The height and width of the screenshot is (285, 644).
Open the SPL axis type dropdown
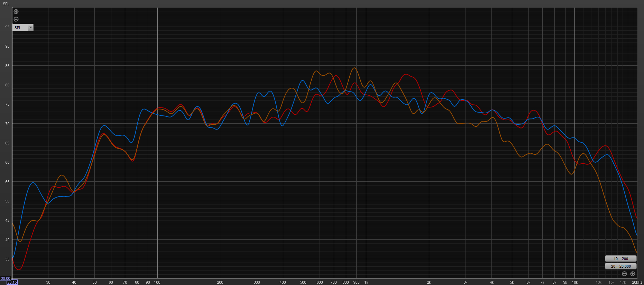23,28
